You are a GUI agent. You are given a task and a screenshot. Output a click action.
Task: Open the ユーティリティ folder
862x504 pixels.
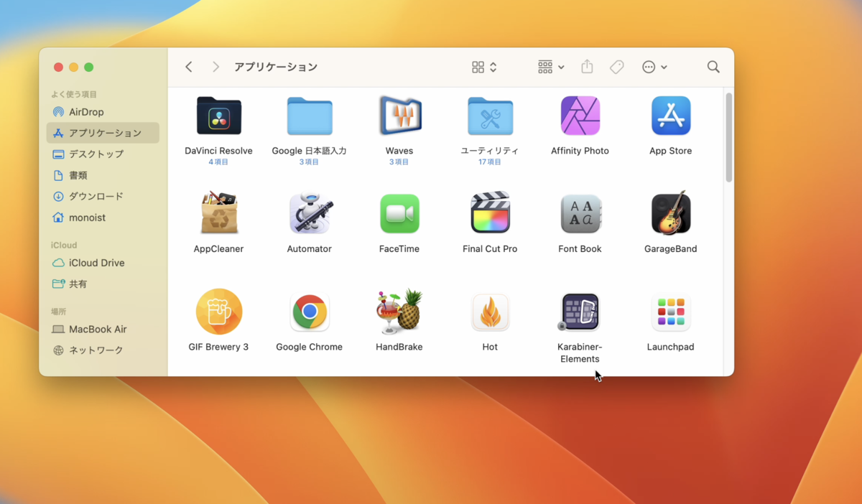[x=490, y=116]
